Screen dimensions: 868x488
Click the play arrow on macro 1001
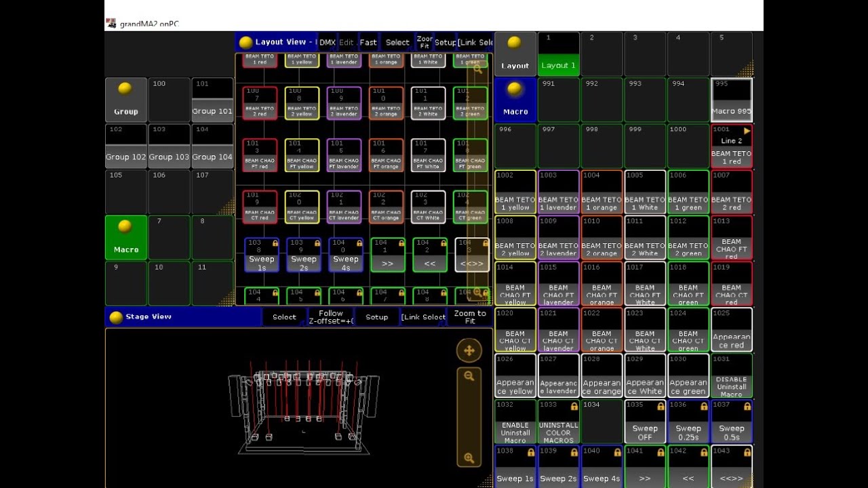(x=747, y=131)
